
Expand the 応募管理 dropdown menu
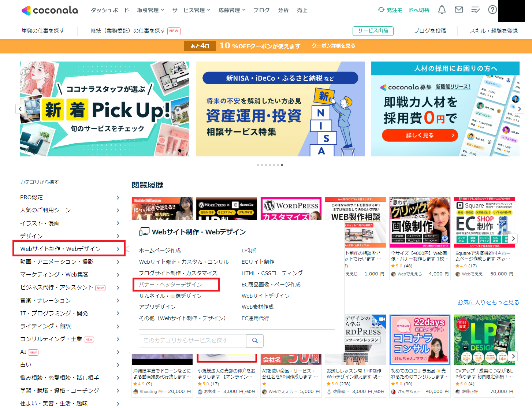pyautogui.click(x=232, y=10)
